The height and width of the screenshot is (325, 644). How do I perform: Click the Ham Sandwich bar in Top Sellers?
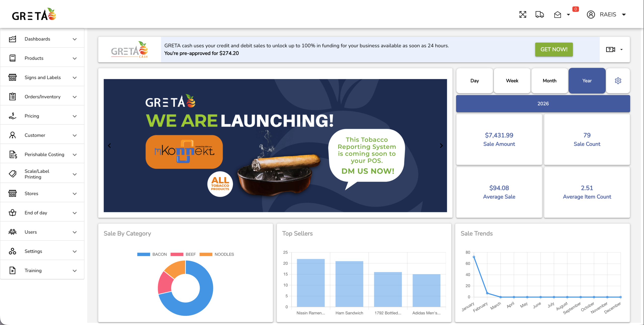pyautogui.click(x=349, y=284)
